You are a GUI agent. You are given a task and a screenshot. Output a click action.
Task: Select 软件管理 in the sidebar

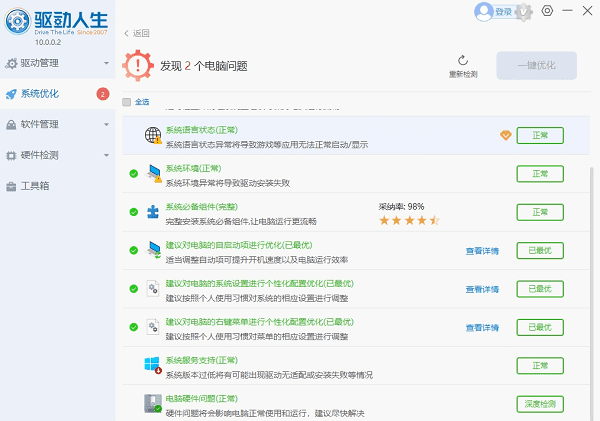[57, 124]
